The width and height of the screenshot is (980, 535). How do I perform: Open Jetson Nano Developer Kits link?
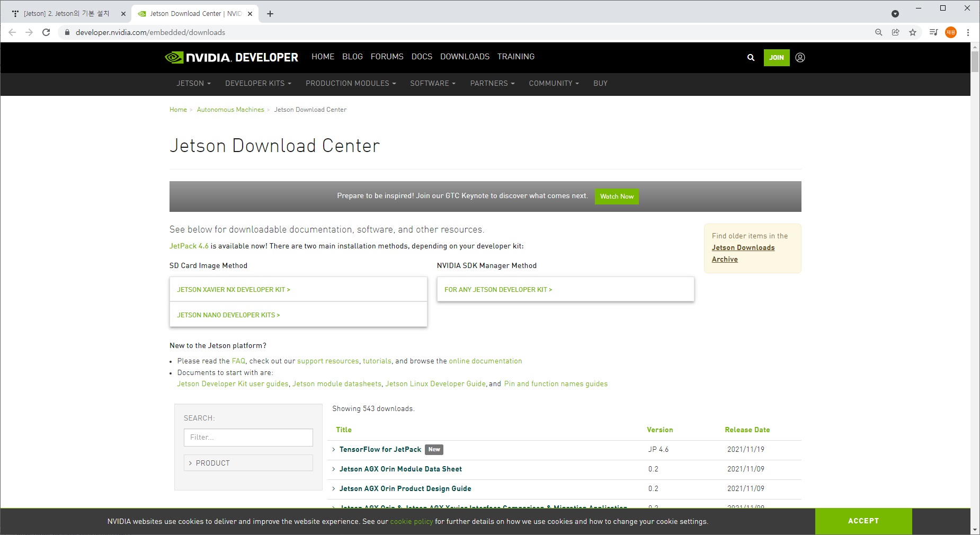(x=228, y=315)
